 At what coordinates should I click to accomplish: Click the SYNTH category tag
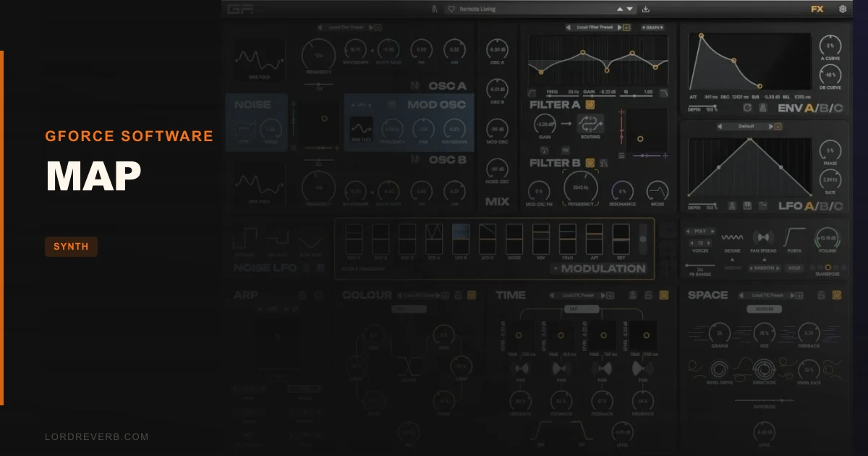point(71,247)
